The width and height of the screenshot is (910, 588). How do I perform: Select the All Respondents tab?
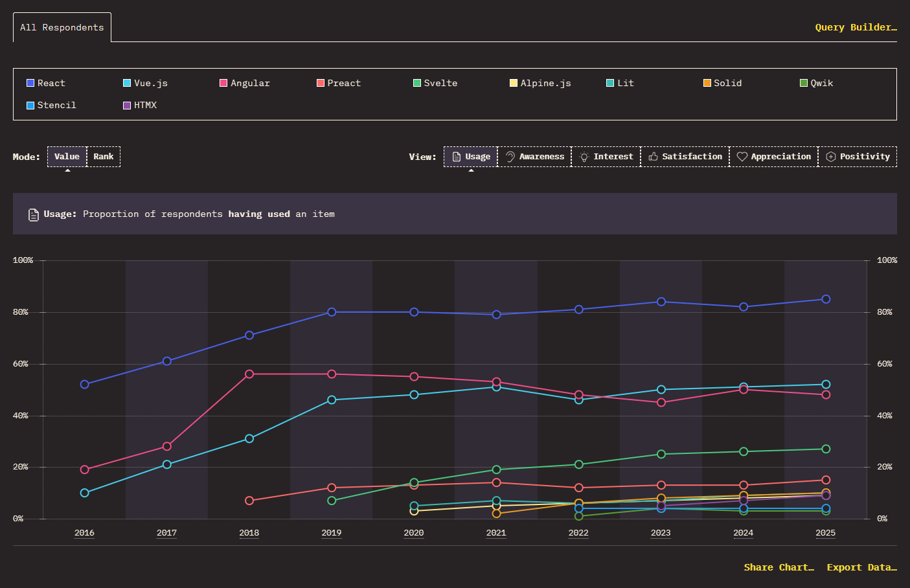tap(62, 27)
